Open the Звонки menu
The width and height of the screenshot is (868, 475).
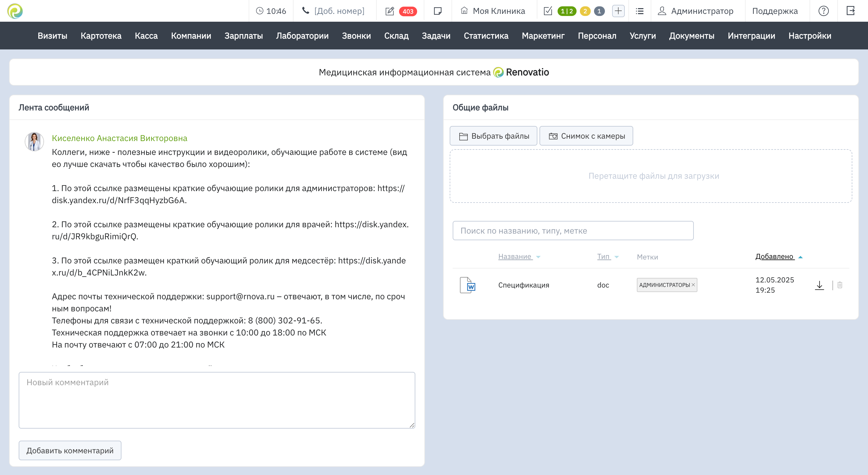pyautogui.click(x=357, y=36)
